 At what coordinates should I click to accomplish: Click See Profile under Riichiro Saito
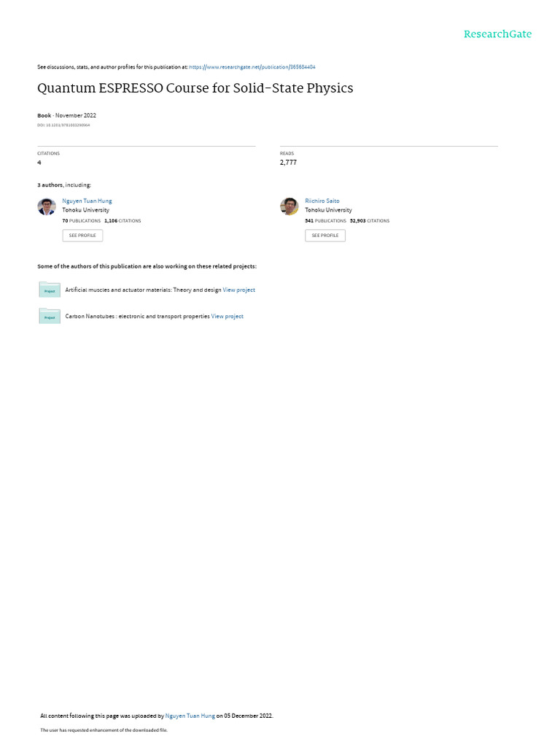325,236
